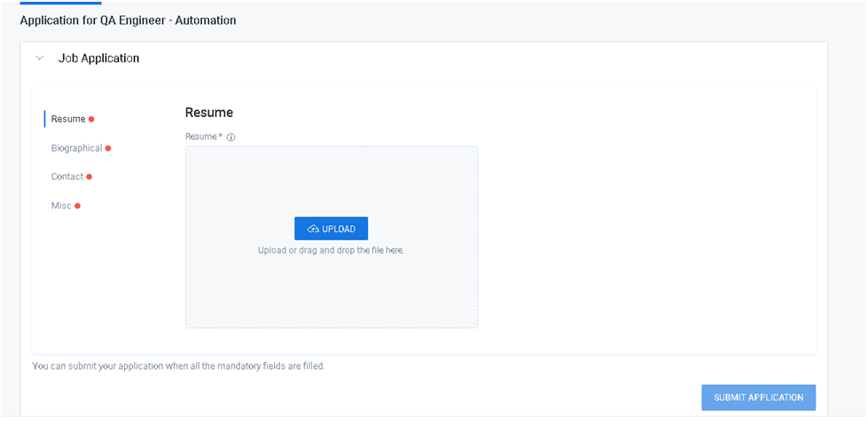
Task: Click the mandatory fields notice text
Action: (x=178, y=365)
